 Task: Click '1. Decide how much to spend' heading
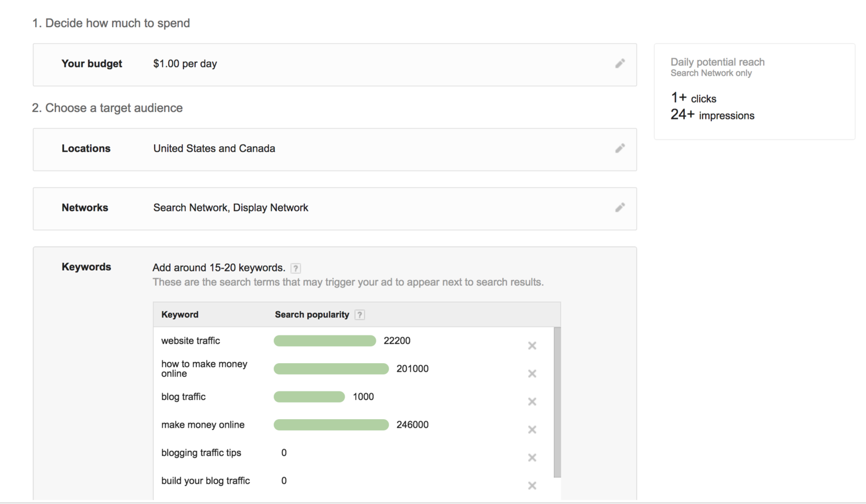click(x=111, y=23)
